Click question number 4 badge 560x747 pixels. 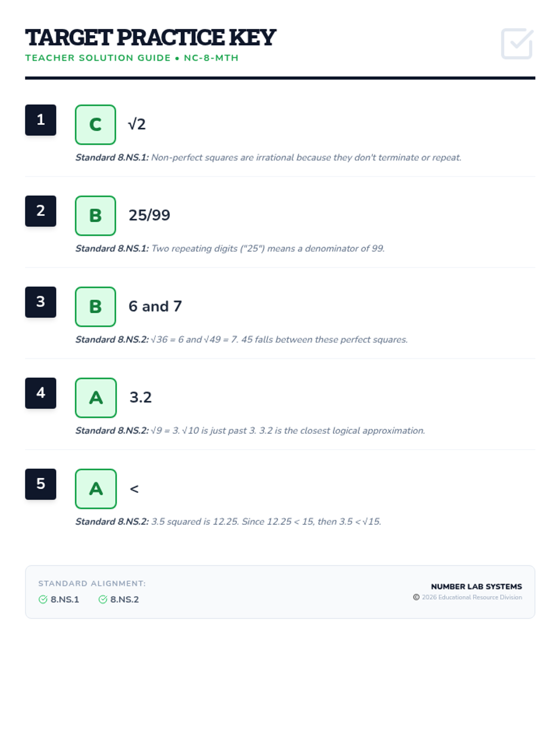(x=41, y=393)
